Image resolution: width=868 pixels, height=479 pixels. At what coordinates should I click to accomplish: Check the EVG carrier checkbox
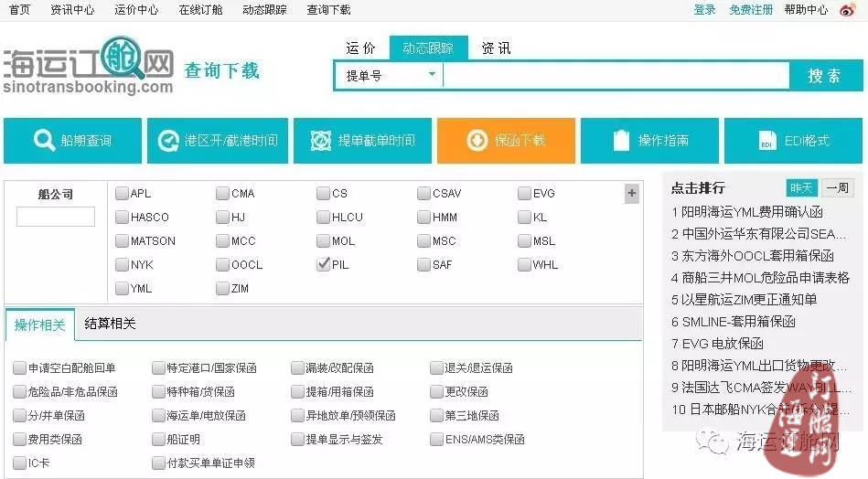[524, 193]
